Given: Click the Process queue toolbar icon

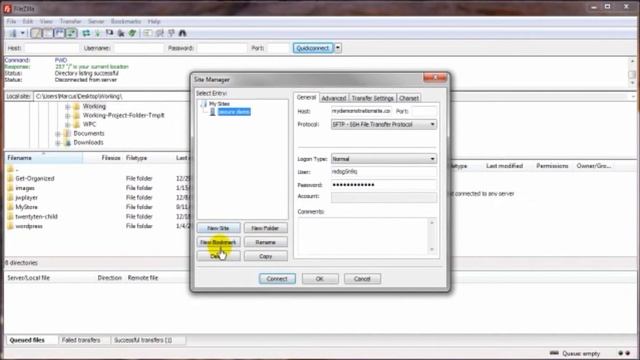Looking at the screenshot, I should (98, 33).
